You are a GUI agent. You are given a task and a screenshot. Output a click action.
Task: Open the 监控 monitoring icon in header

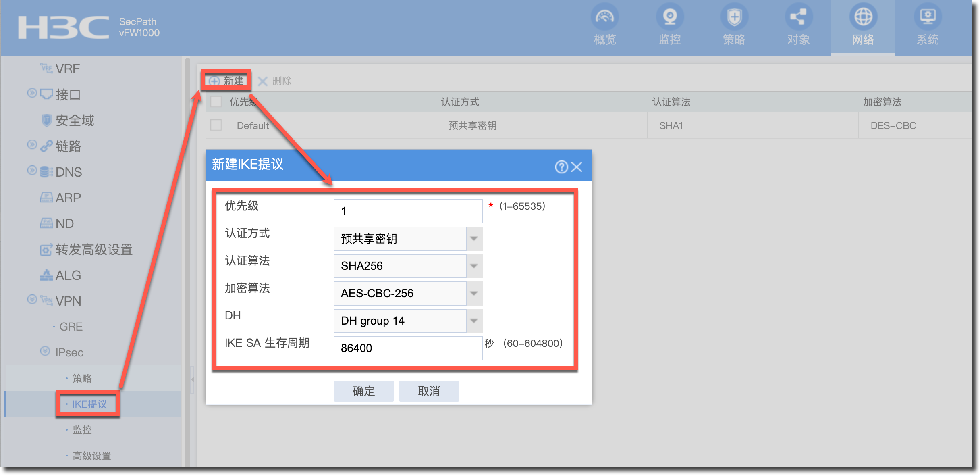tap(669, 17)
